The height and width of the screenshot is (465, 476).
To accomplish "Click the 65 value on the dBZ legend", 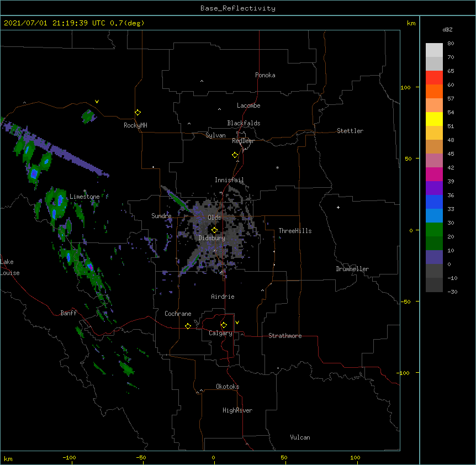I will click(x=451, y=71).
